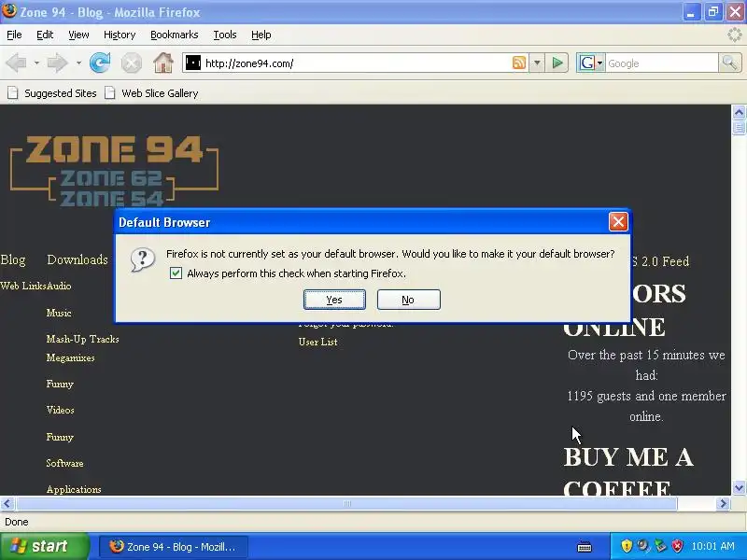The image size is (747, 560).
Task: Reload the current page
Action: coord(100,63)
